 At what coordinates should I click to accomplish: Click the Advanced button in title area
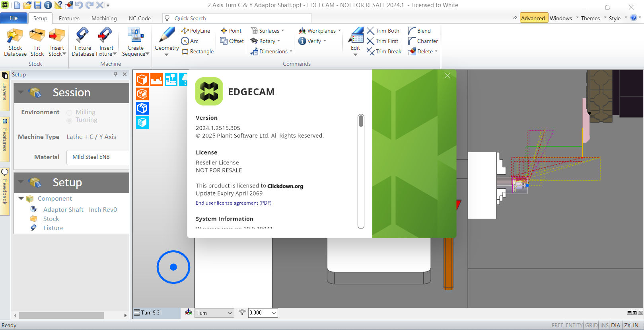tap(533, 18)
